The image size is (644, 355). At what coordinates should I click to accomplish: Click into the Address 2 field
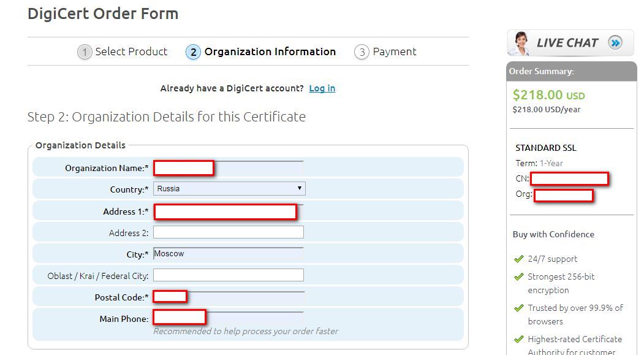coord(228,232)
